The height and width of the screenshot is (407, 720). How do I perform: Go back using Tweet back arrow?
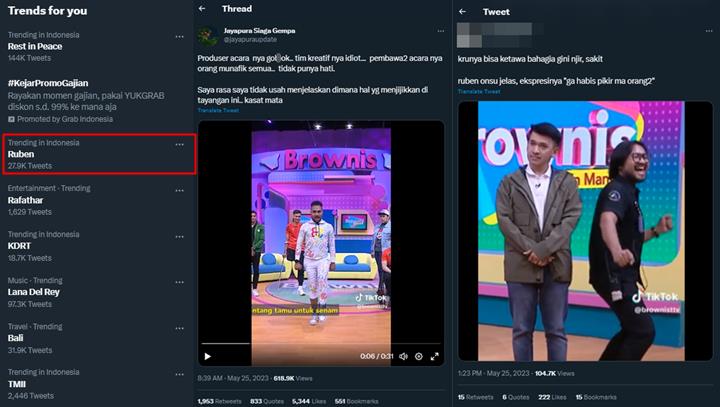462,11
